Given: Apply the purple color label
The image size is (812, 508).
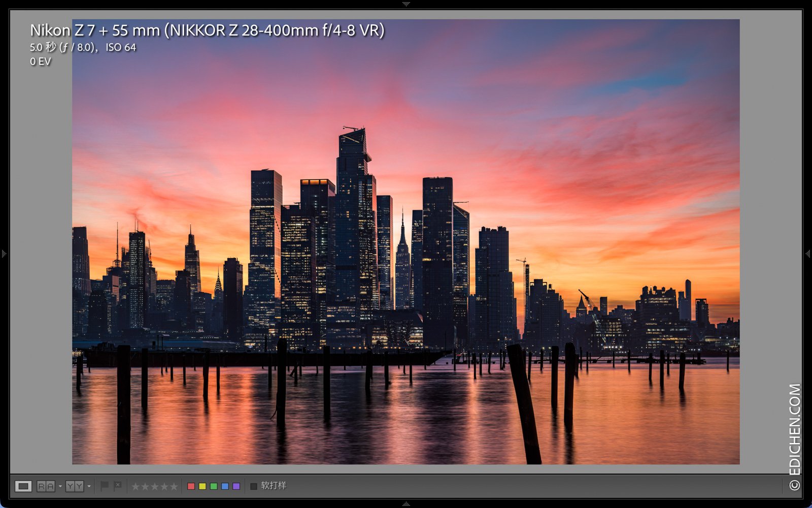Looking at the screenshot, I should pyautogui.click(x=236, y=486).
